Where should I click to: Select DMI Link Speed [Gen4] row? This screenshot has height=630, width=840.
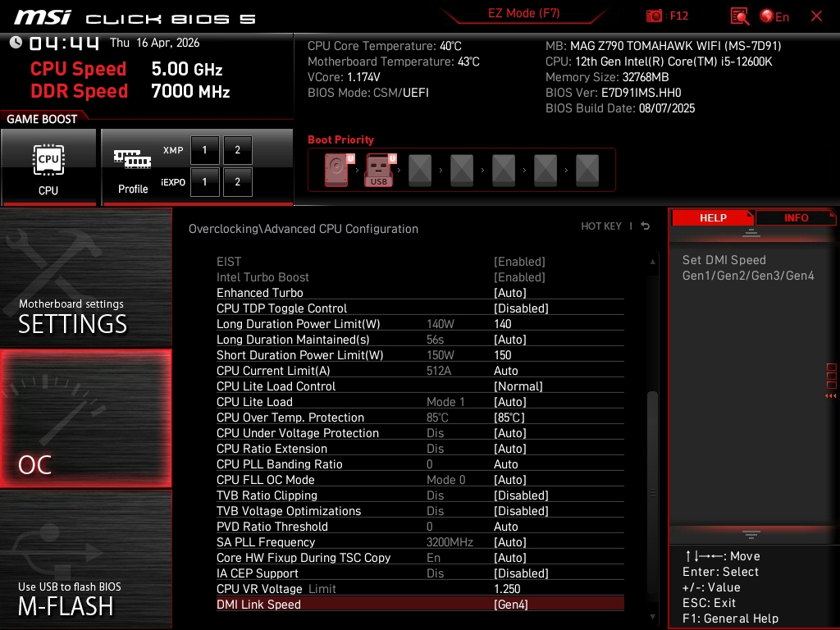click(x=420, y=604)
